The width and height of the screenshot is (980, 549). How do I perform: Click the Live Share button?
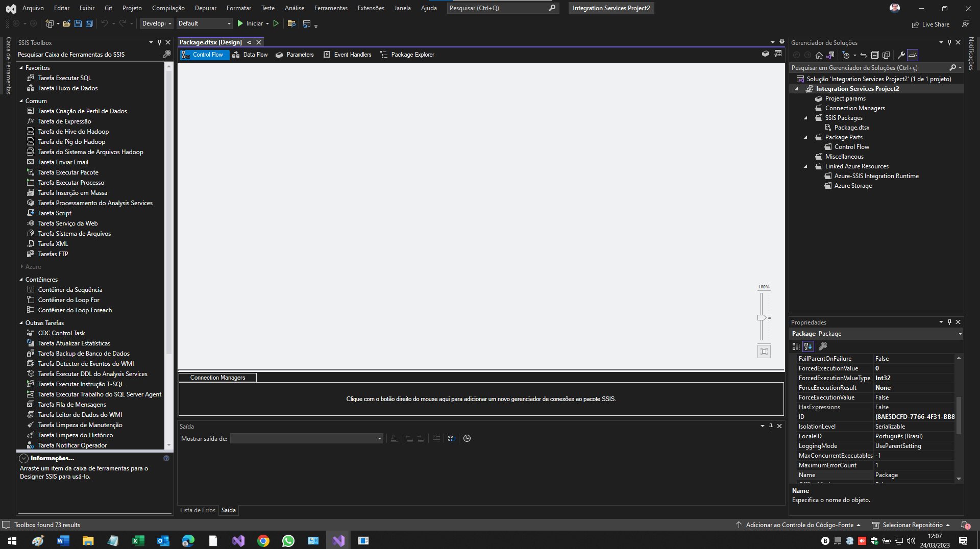[x=930, y=24]
